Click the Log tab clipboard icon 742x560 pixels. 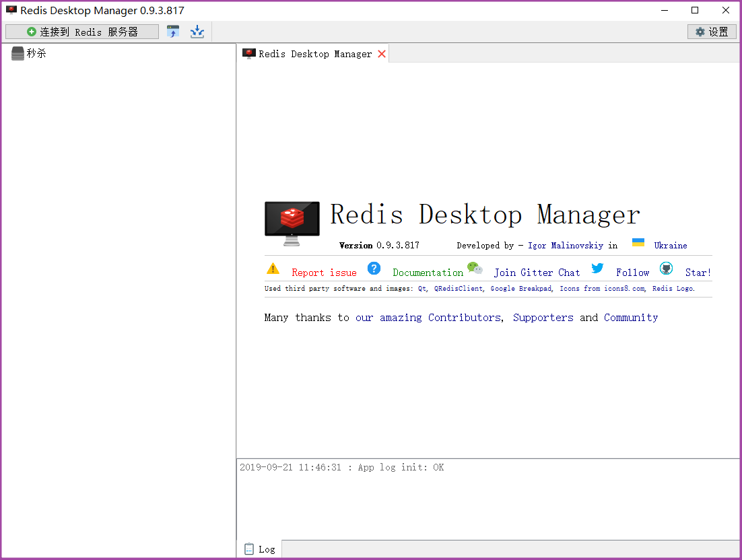point(249,549)
